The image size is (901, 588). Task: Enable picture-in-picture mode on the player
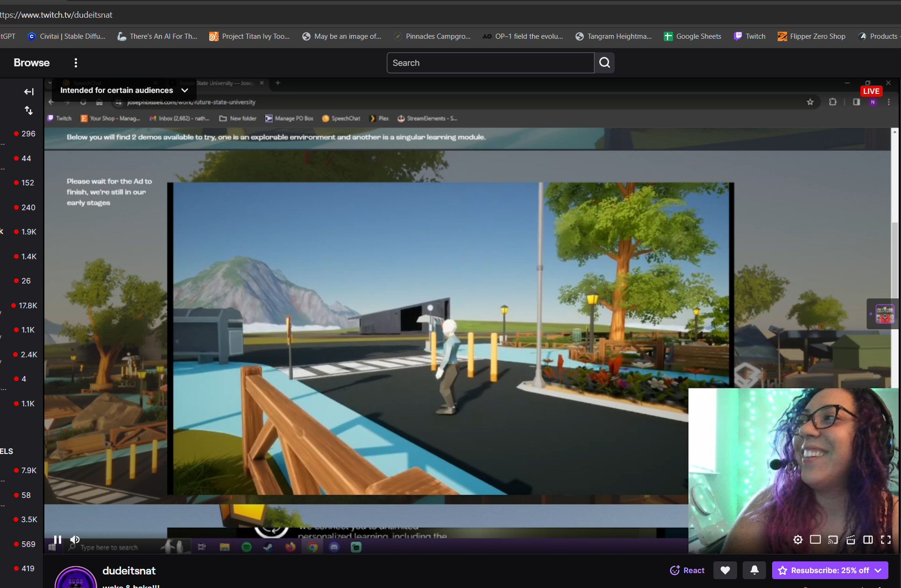[x=816, y=539]
